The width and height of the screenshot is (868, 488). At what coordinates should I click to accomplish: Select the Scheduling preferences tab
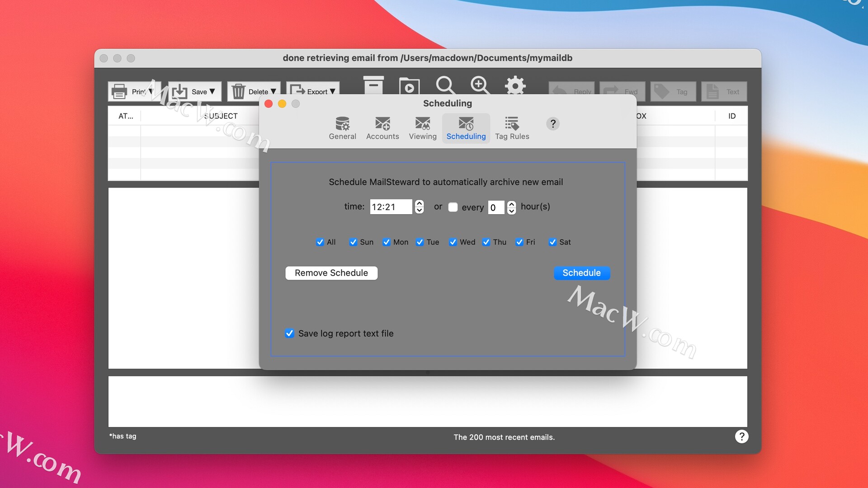(x=466, y=128)
